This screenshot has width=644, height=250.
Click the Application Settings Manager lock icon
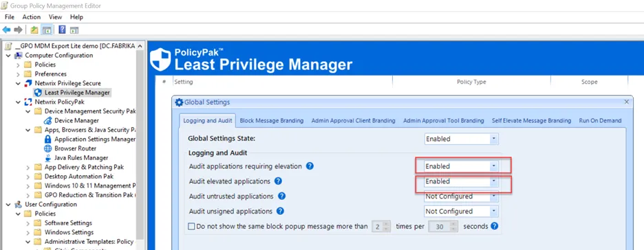click(x=48, y=139)
